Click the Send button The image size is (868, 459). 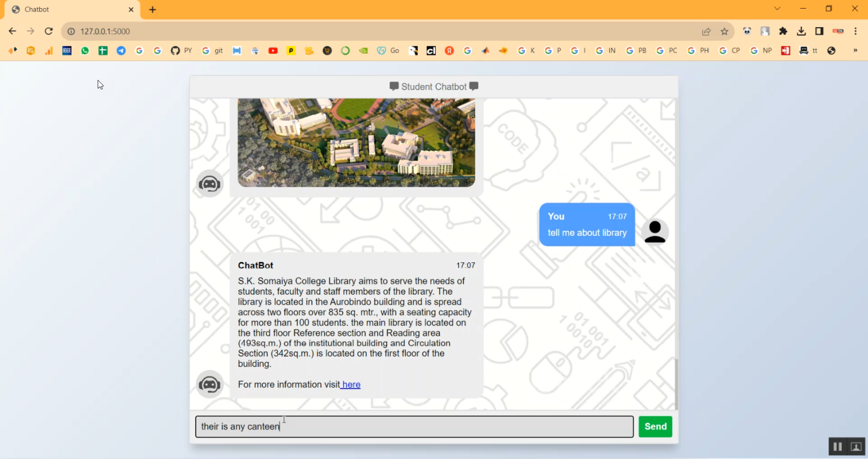655,427
